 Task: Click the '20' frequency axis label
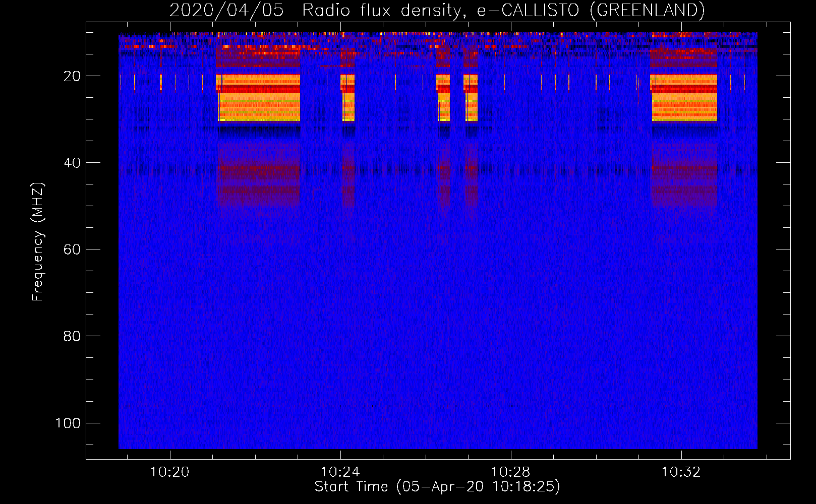[x=73, y=76]
